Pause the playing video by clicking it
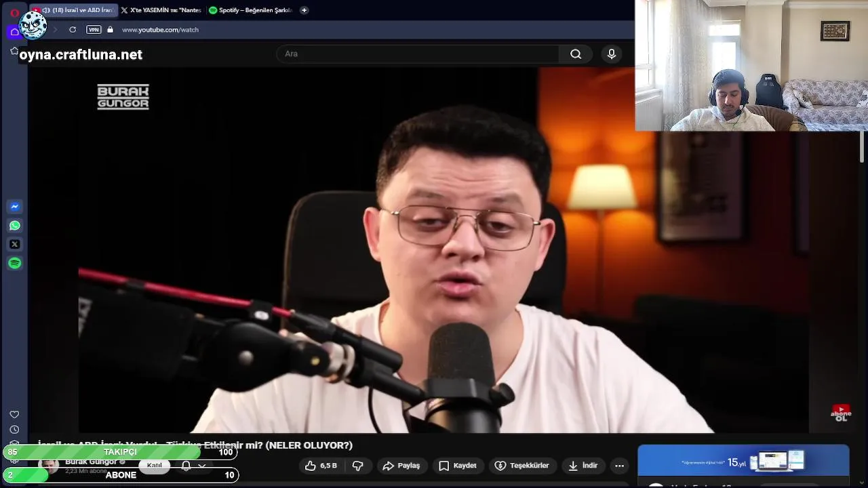 point(443,251)
